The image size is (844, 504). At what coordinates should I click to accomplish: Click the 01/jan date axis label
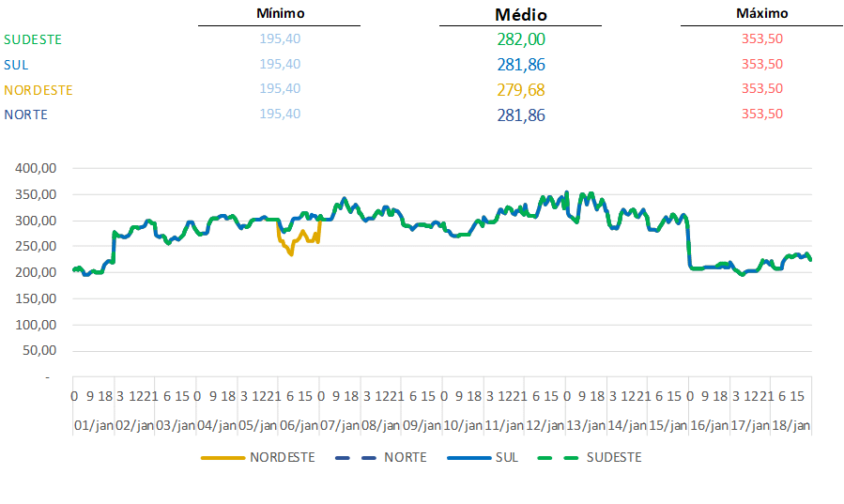point(94,425)
